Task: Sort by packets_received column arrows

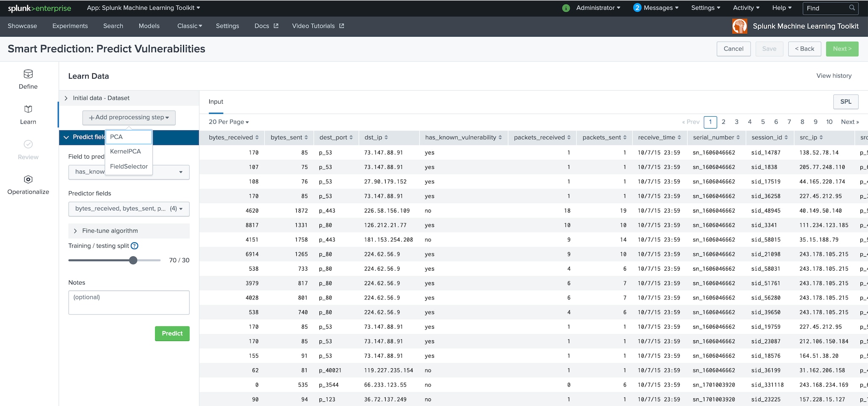Action: 569,137
